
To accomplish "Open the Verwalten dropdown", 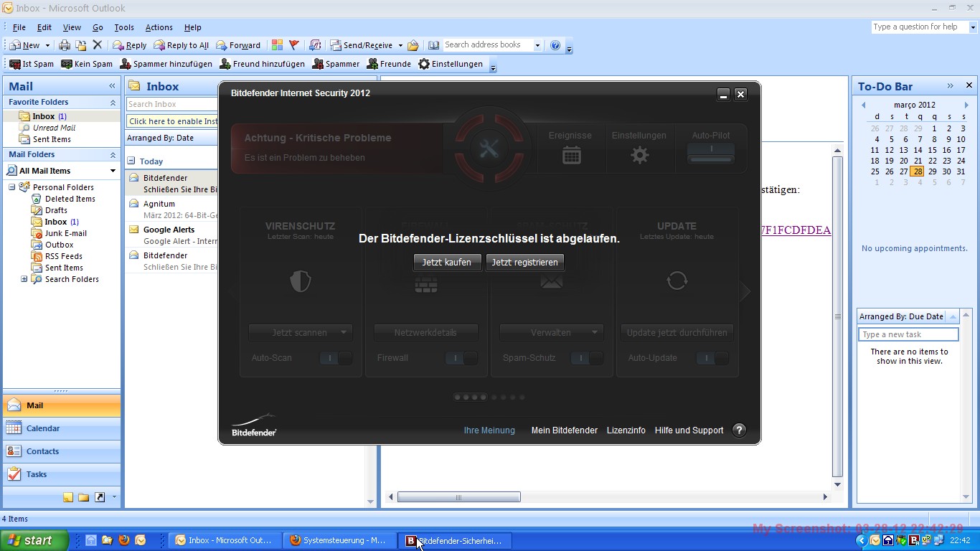I will (x=595, y=333).
